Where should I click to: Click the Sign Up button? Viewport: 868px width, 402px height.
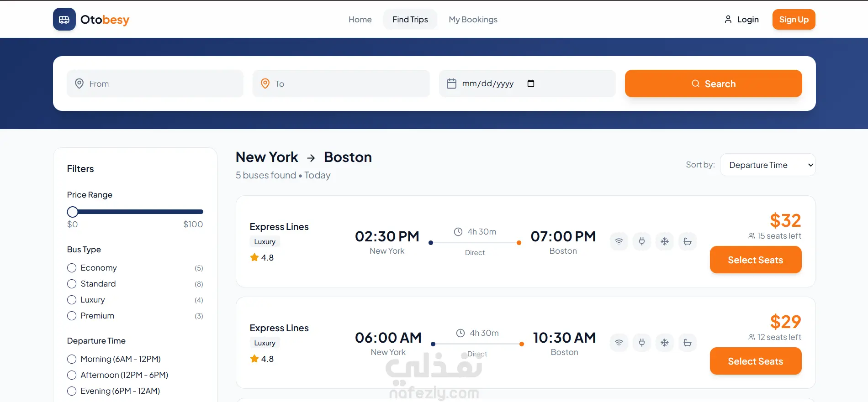point(794,20)
